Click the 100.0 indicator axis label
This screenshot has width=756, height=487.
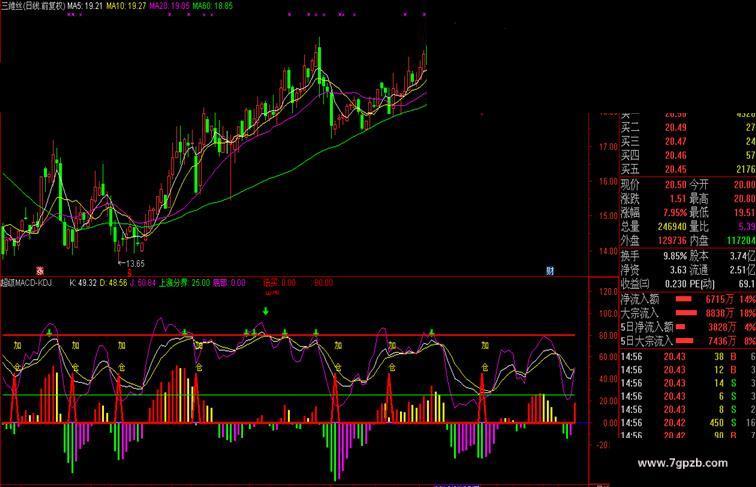pos(608,314)
